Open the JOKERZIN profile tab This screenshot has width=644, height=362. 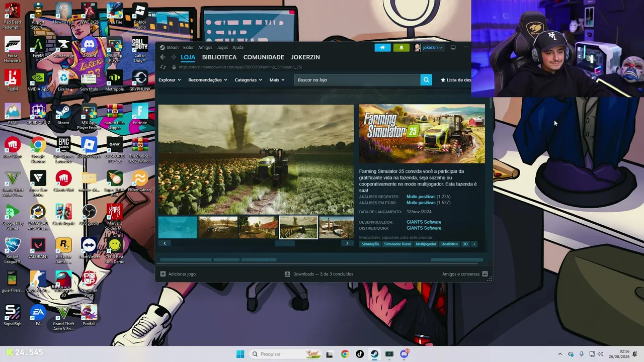(305, 57)
